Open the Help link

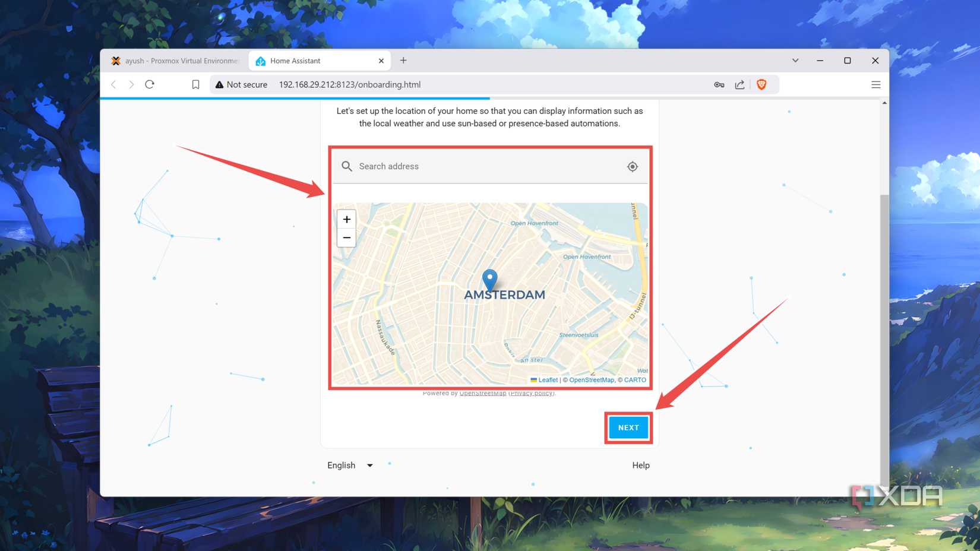640,465
